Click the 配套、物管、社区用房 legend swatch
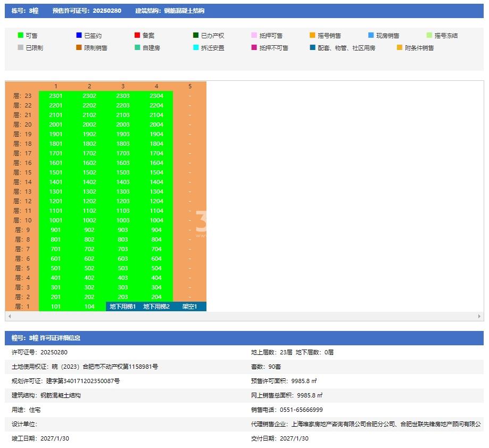 point(312,47)
